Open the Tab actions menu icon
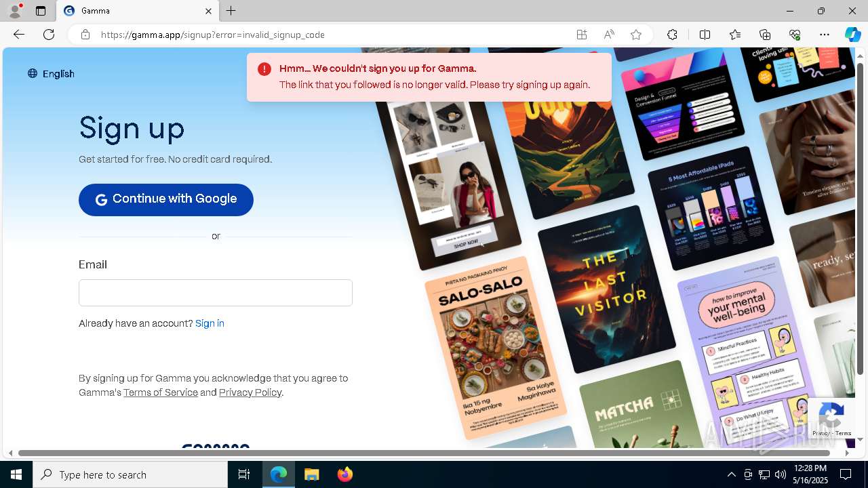This screenshot has height=488, width=868. click(41, 11)
